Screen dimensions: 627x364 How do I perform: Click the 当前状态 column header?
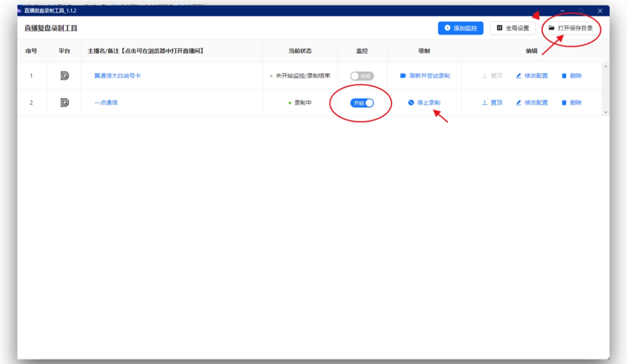pyautogui.click(x=300, y=51)
